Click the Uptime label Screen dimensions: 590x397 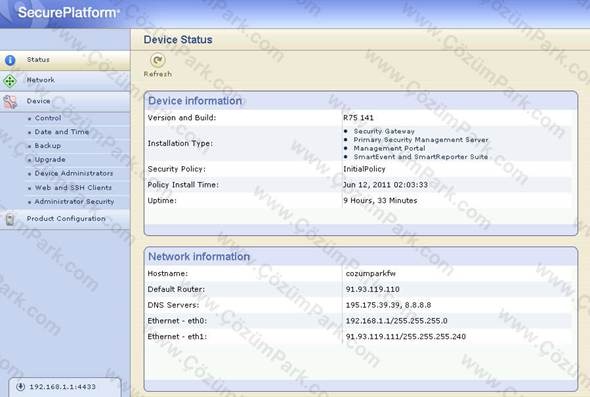[162, 201]
